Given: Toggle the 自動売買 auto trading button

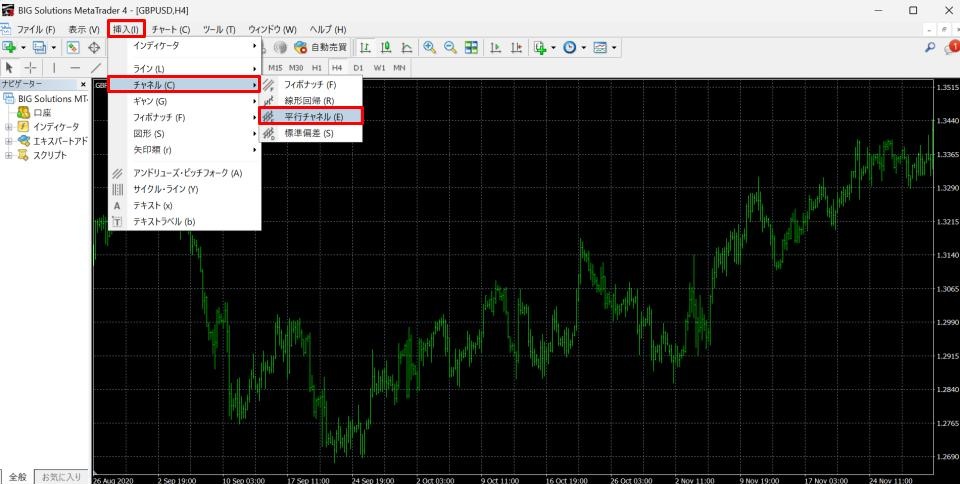Looking at the screenshot, I should [320, 47].
